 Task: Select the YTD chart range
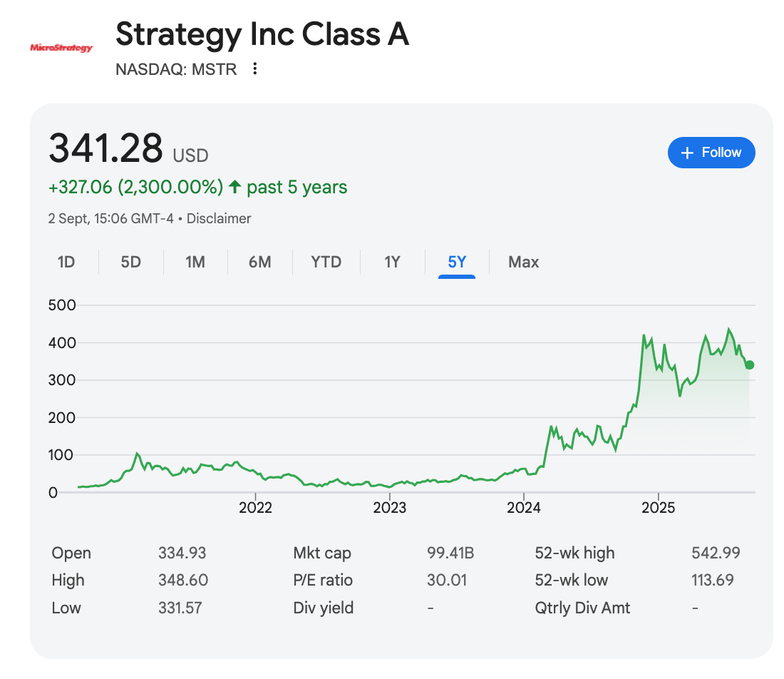coord(326,262)
